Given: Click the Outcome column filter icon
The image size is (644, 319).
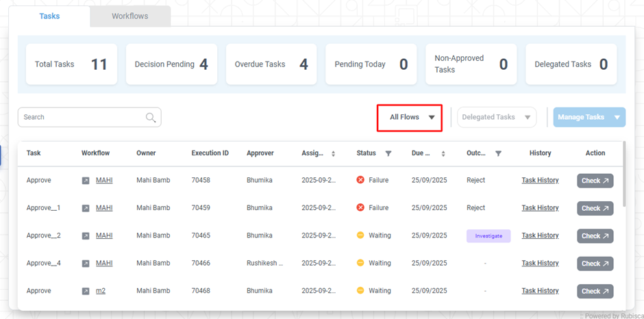Looking at the screenshot, I should 498,154.
